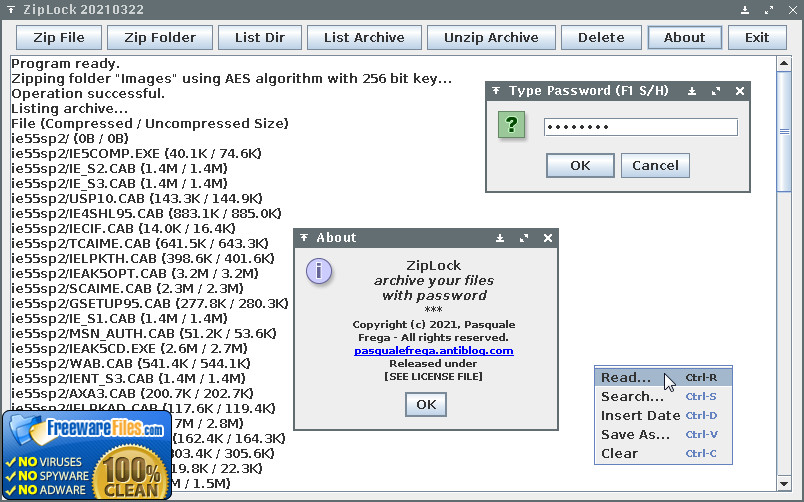Click the question mark icon in the password dialog
804x502 pixels.
(511, 125)
